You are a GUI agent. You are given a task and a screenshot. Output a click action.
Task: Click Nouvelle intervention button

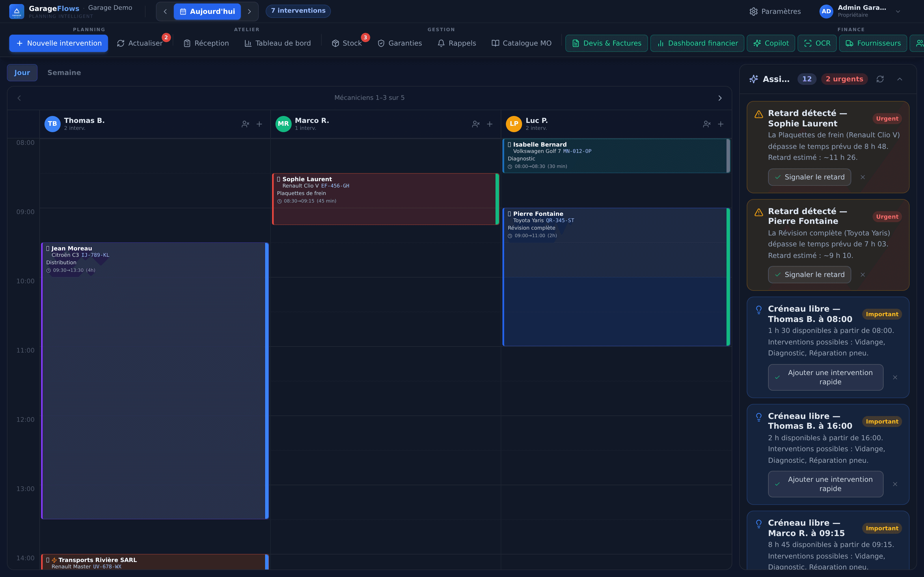[58, 43]
